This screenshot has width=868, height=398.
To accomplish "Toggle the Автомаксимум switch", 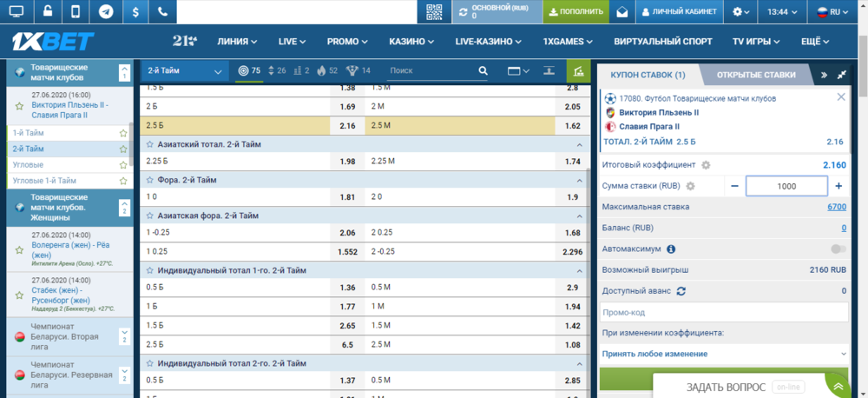I will [x=838, y=249].
